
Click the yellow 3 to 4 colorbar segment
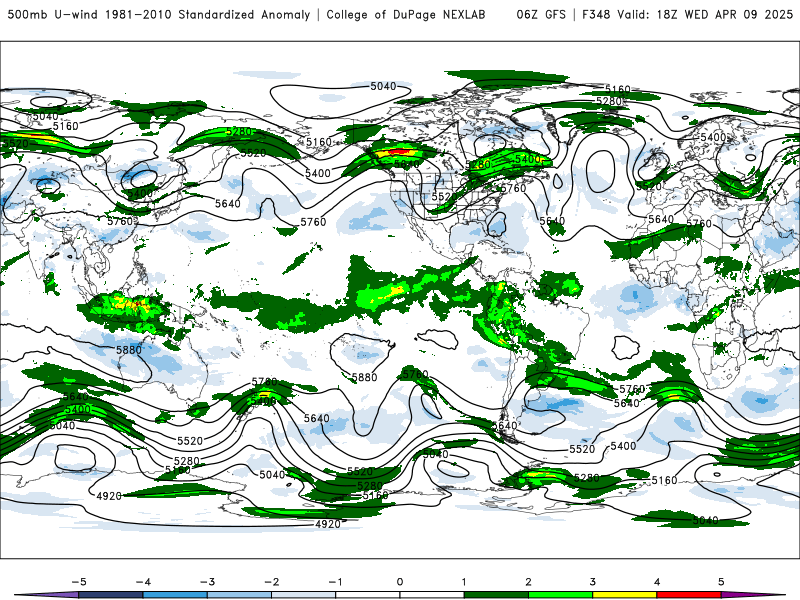tap(624, 595)
